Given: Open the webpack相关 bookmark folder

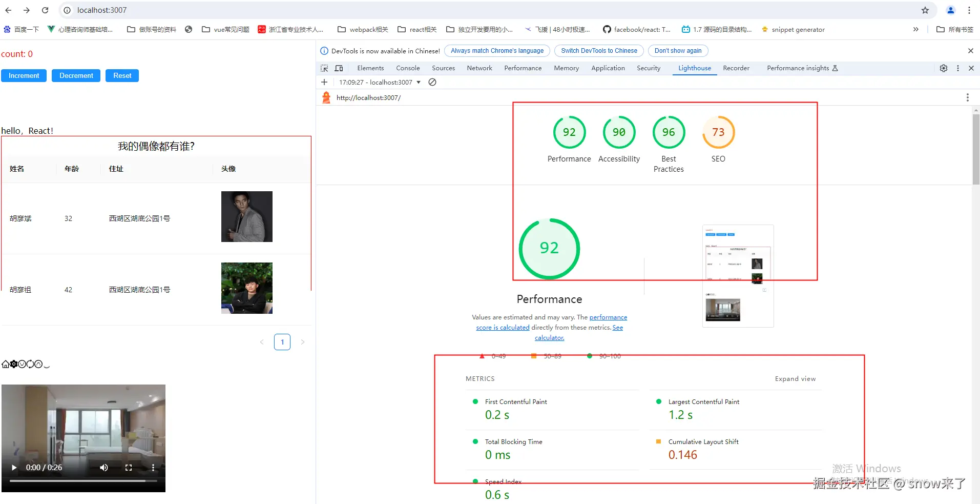Looking at the screenshot, I should click(363, 29).
